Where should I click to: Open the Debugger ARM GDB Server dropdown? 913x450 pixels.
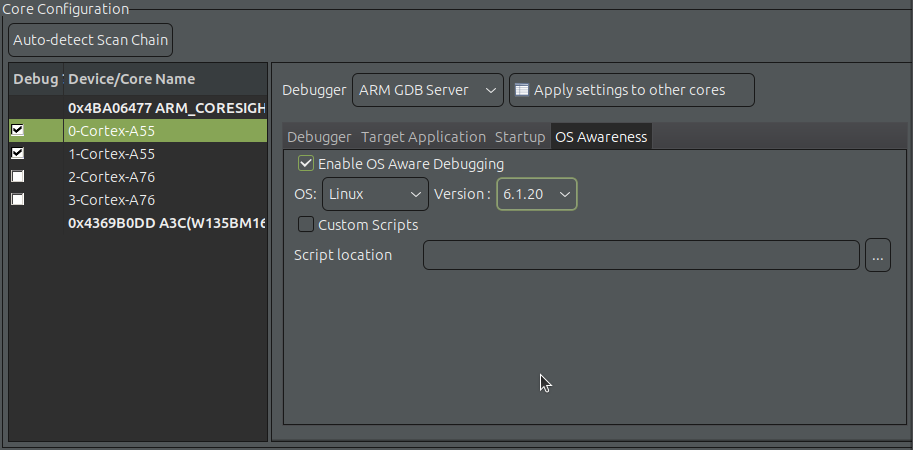point(427,90)
